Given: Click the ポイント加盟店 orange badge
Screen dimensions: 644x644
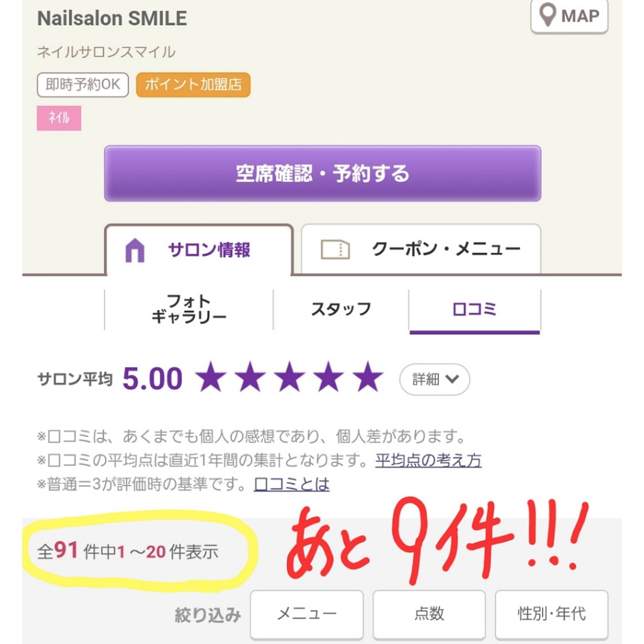Looking at the screenshot, I should 193,85.
